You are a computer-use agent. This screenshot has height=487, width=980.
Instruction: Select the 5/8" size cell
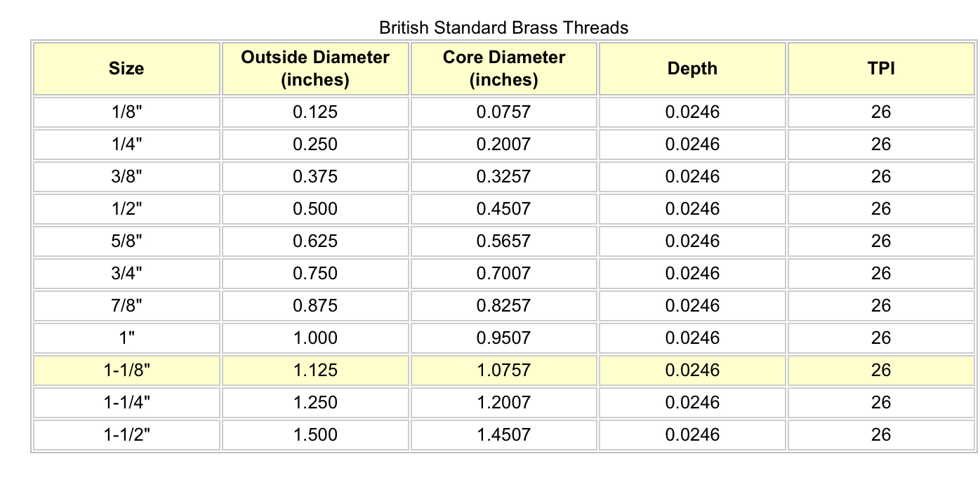point(126,241)
